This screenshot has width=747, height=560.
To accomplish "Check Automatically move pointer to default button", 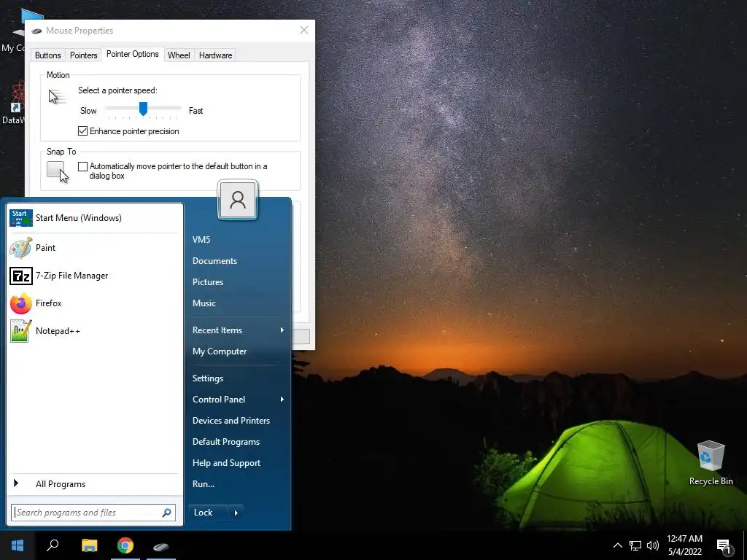I will [x=83, y=166].
